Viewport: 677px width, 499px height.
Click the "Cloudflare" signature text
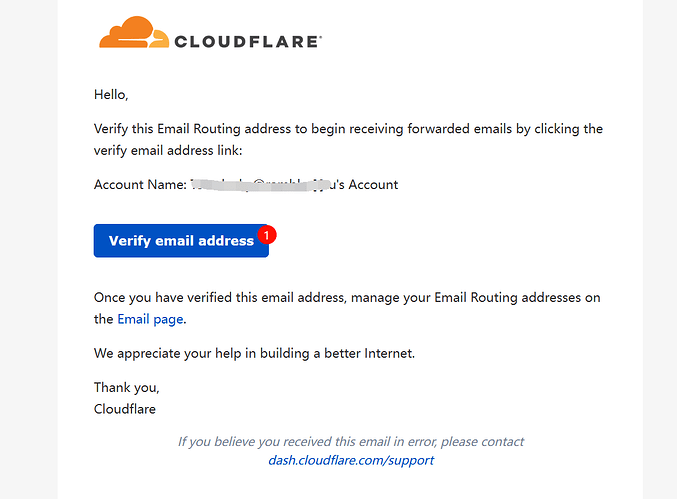pyautogui.click(x=125, y=409)
